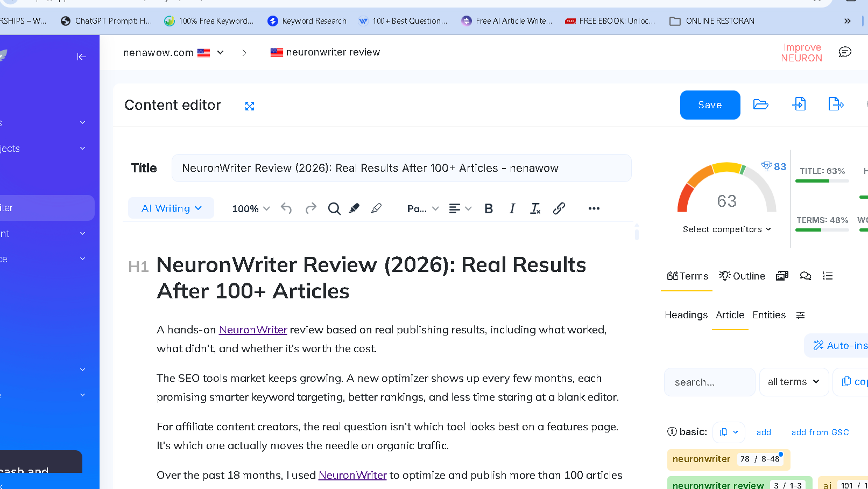Click the import content icon
The height and width of the screenshot is (489, 868).
pyautogui.click(x=799, y=104)
